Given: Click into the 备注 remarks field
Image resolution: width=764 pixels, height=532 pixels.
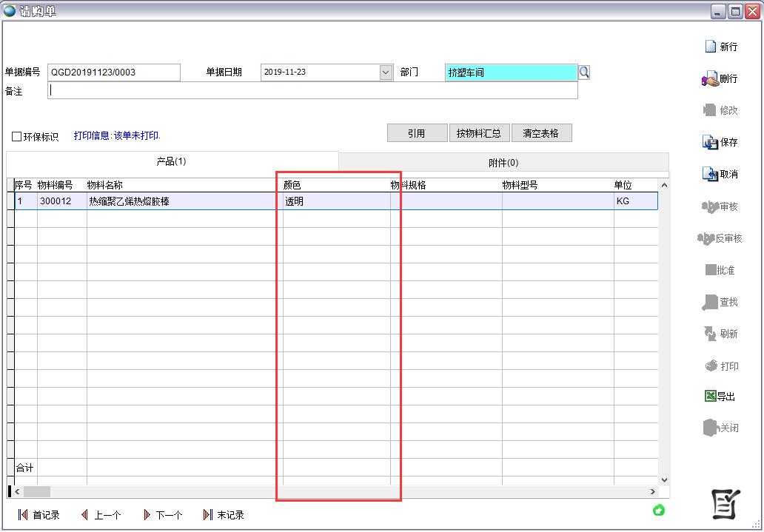Looking at the screenshot, I should point(312,90).
